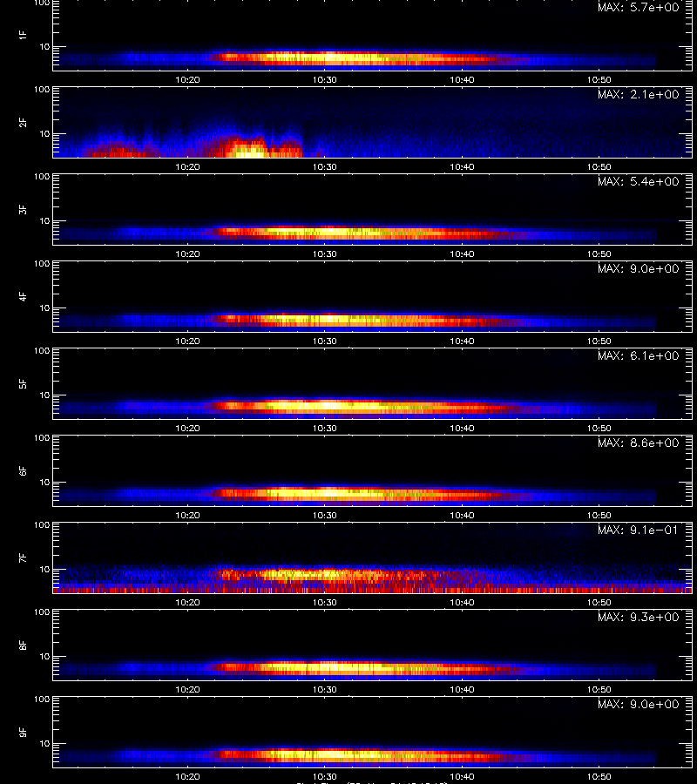Click the 10:20 tick label under panel 7F

coord(187,603)
